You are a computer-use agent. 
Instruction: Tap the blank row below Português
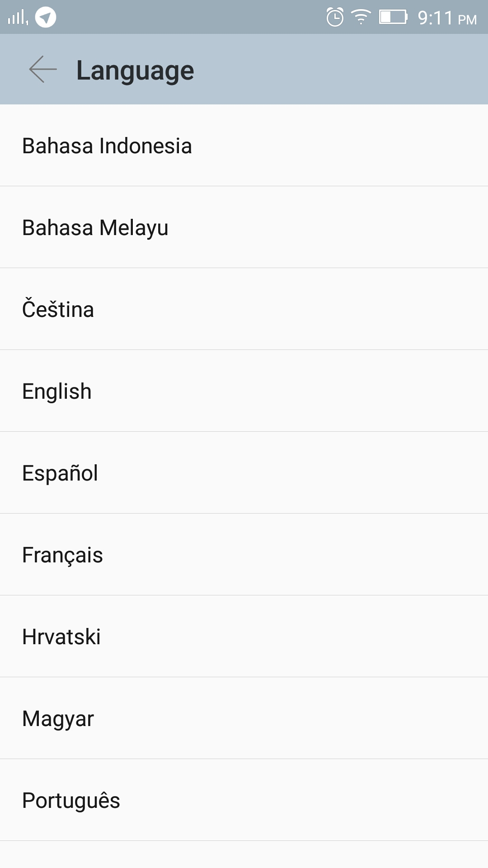point(244,855)
